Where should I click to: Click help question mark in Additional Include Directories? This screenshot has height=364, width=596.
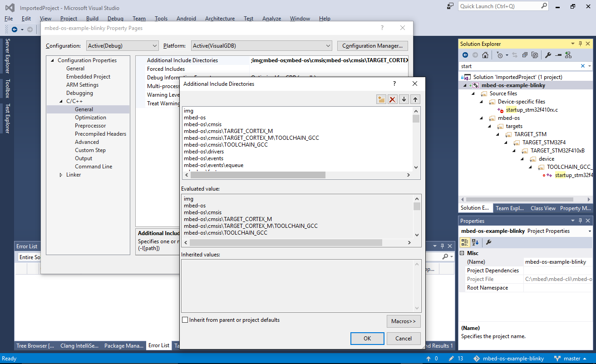pos(394,84)
